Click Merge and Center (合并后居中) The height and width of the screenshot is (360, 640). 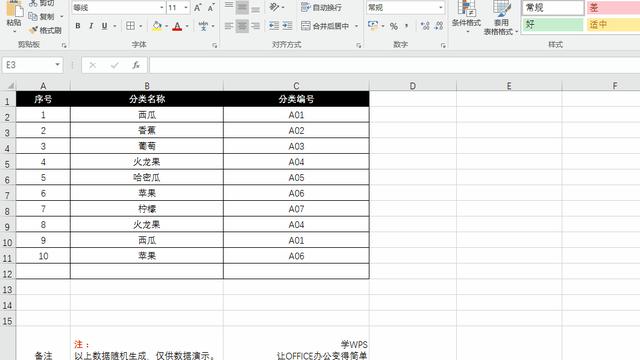point(325,26)
